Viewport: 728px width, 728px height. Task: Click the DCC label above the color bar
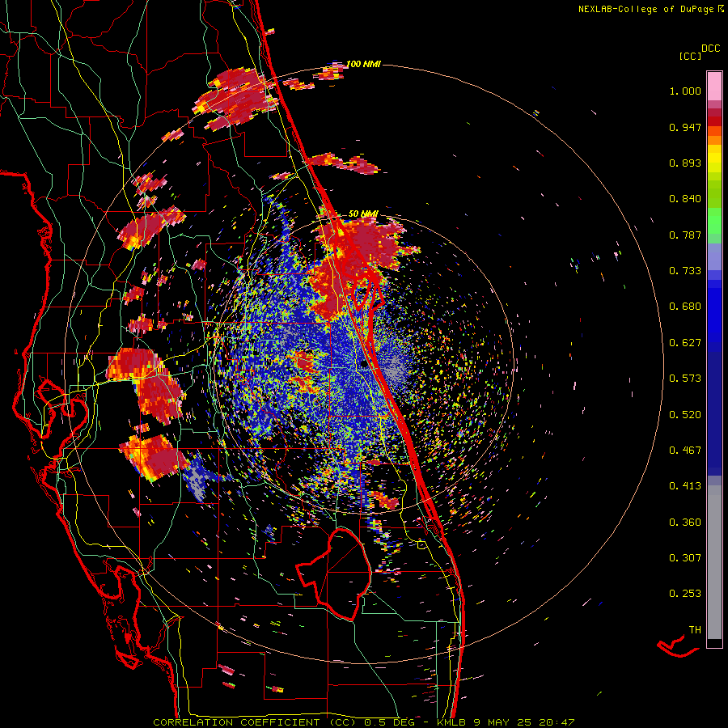pyautogui.click(x=710, y=49)
